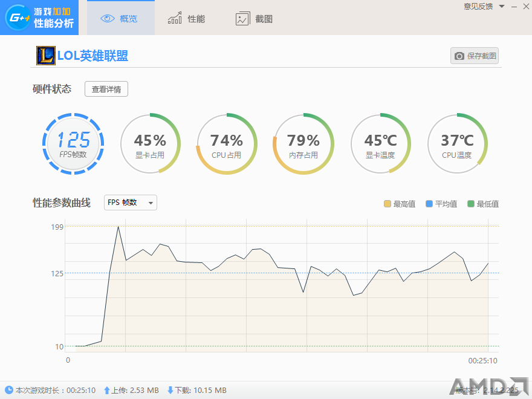Click the 硬件状态 section heading
The image size is (532, 399).
tap(52, 89)
